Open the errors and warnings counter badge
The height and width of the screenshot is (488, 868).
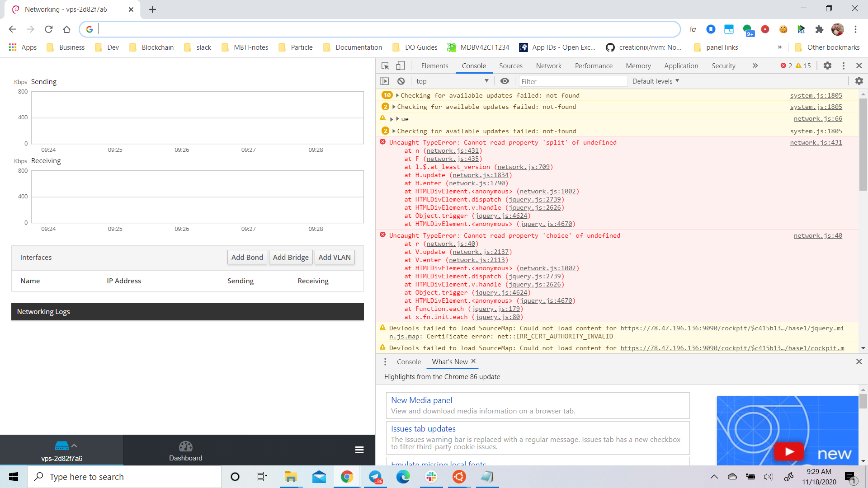(796, 66)
